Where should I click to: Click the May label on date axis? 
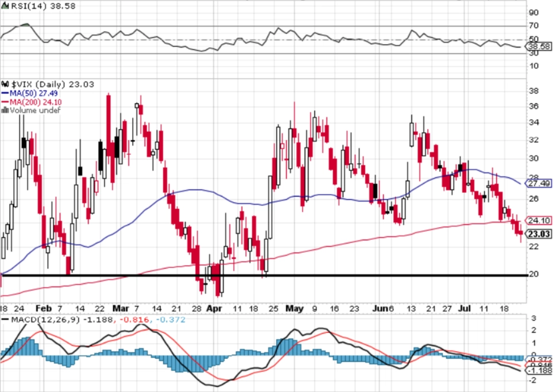point(295,308)
